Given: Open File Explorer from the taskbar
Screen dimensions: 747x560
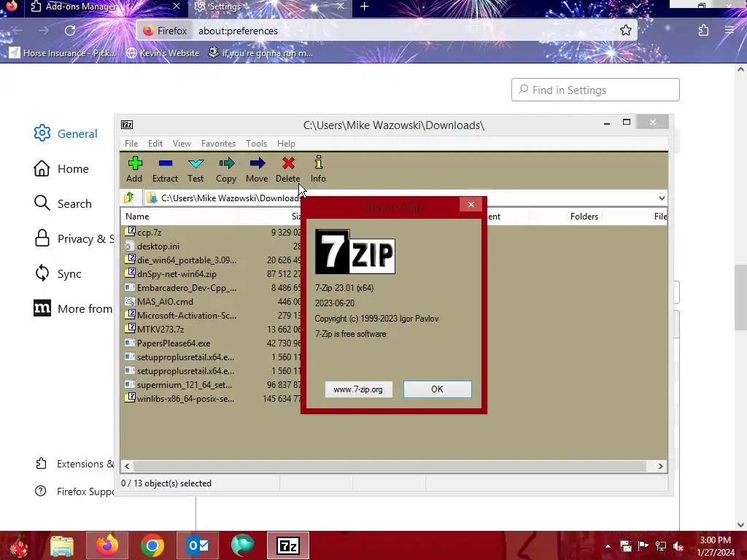Looking at the screenshot, I should (x=62, y=546).
